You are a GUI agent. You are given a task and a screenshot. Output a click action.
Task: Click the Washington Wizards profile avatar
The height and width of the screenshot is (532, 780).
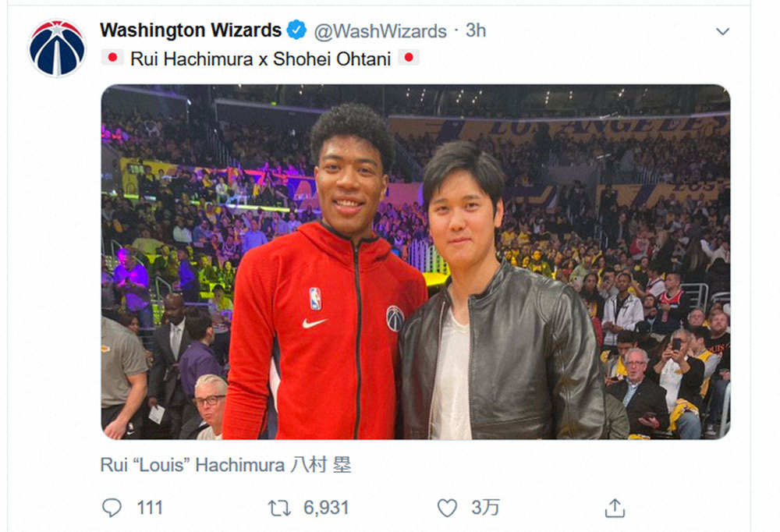point(56,48)
